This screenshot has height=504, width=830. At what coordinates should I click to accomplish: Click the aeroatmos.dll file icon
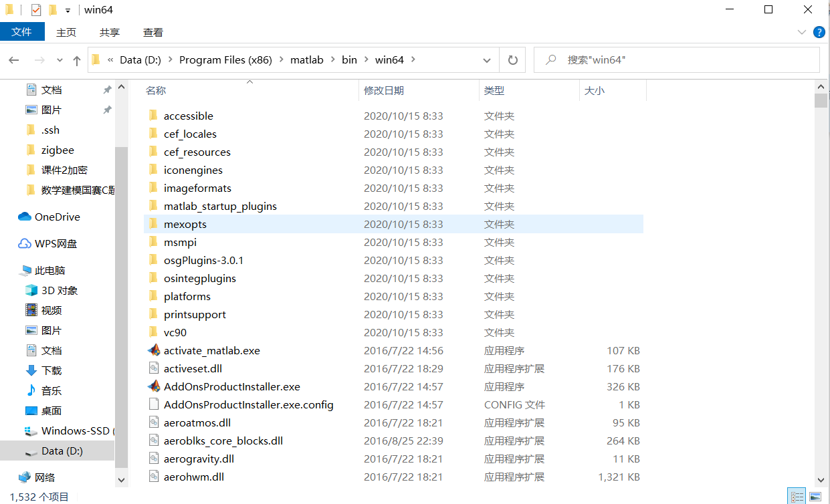154,422
